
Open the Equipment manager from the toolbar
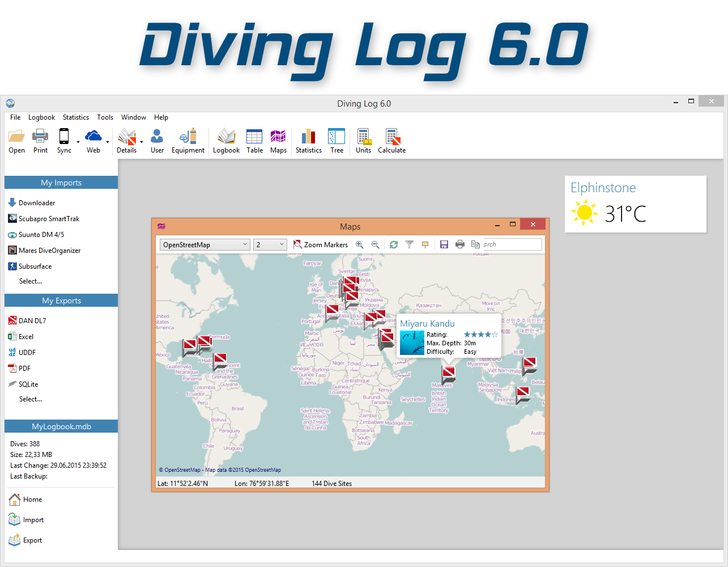pos(188,141)
